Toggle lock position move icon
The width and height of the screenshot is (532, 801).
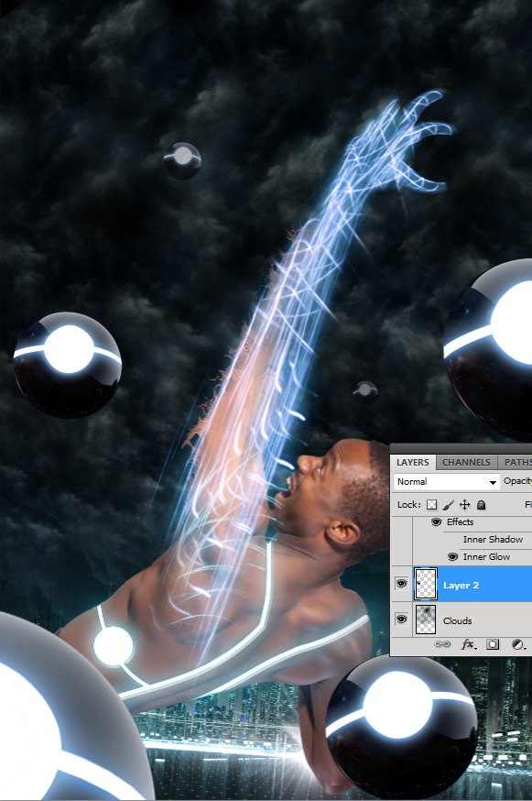464,505
